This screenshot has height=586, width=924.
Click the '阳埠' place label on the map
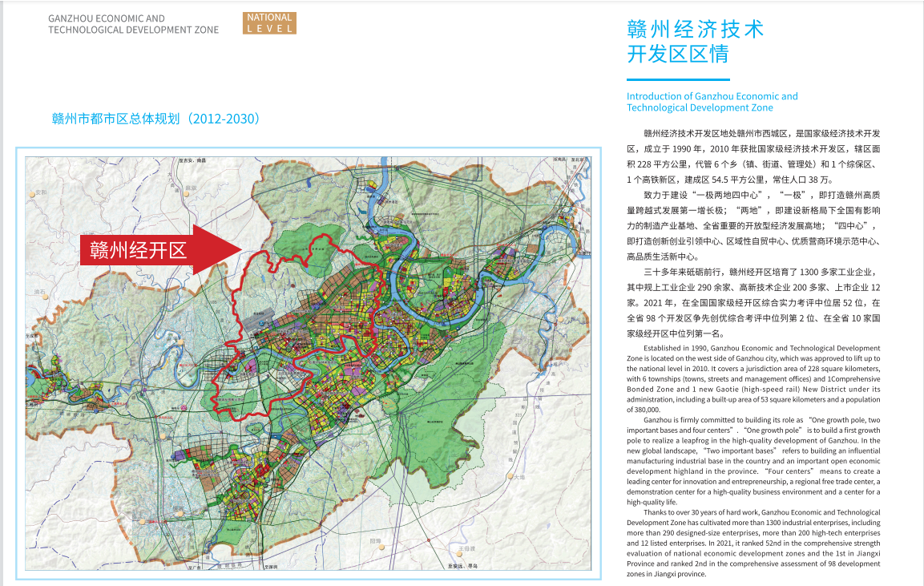point(375,541)
